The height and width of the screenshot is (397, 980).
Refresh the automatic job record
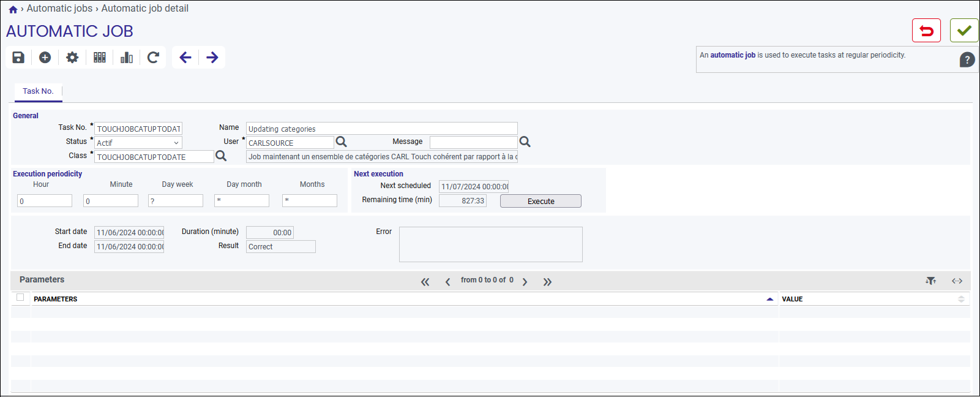154,58
